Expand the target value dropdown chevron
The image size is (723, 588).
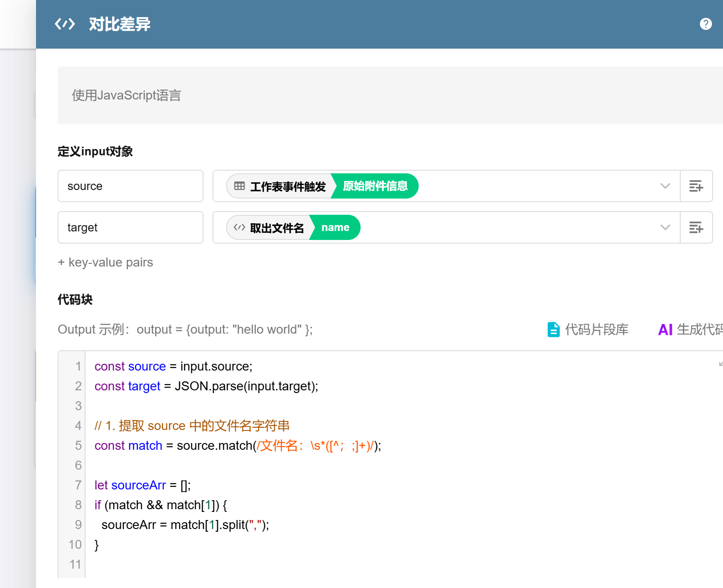665,227
